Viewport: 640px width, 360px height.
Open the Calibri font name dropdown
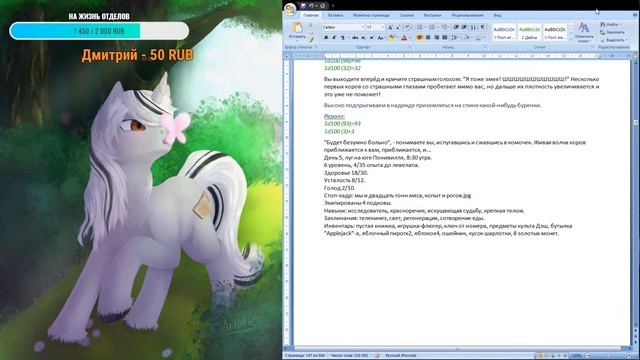pos(363,27)
